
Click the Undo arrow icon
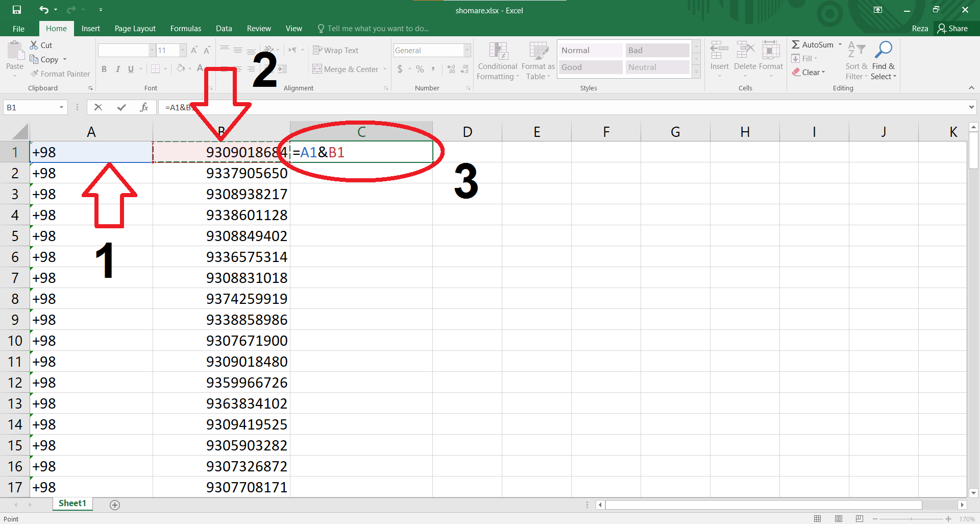pos(43,10)
